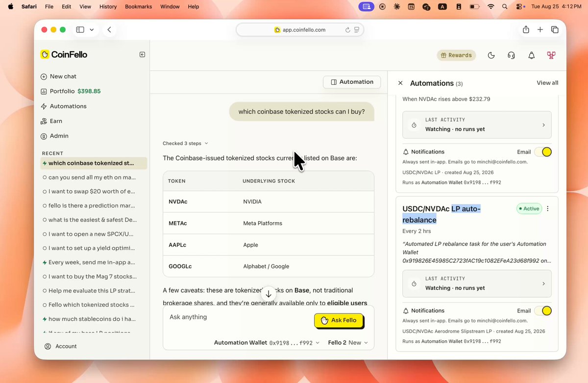
Task: Expand Last Activity for LP auto-rebalance
Action: [477, 283]
